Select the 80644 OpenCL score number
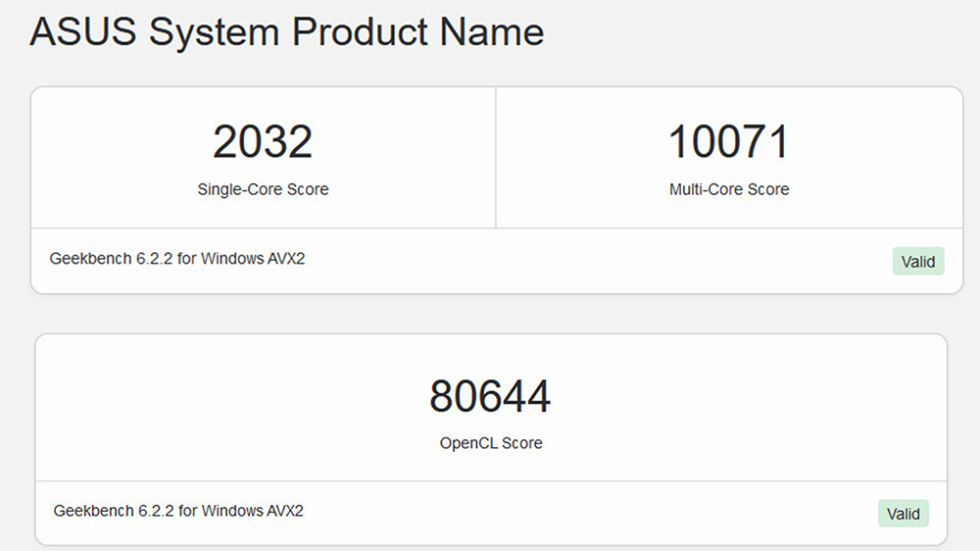Image resolution: width=980 pixels, height=551 pixels. [490, 396]
